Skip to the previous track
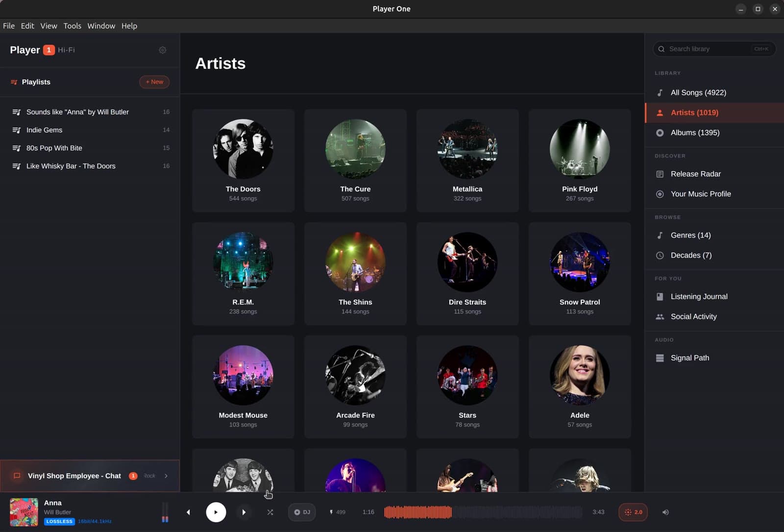Image resolution: width=784 pixels, height=532 pixels. [188, 512]
